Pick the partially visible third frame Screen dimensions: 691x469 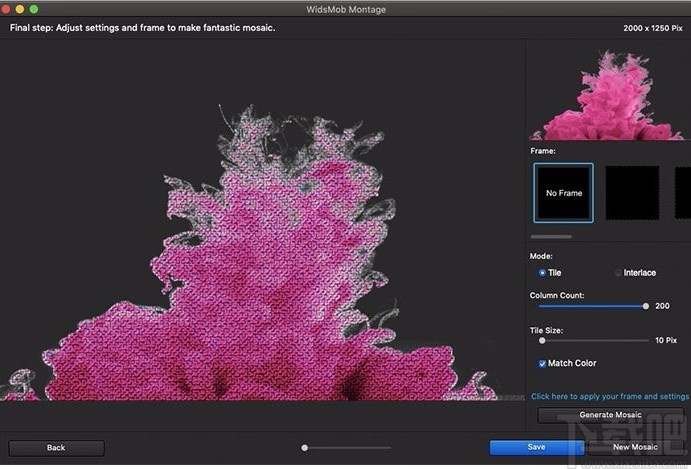pyautogui.click(x=682, y=192)
